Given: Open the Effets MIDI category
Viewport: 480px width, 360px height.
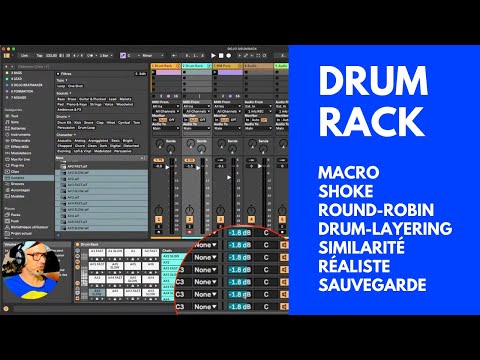Looking at the screenshot, I should [x=19, y=147].
